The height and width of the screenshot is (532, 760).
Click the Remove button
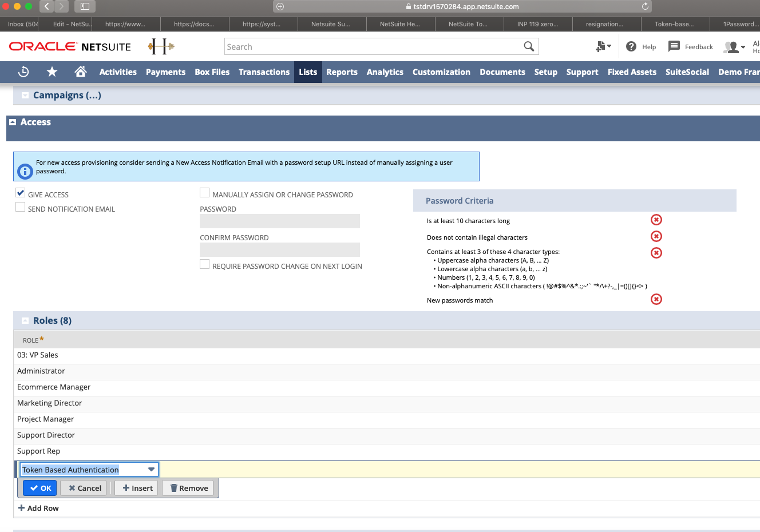188,488
